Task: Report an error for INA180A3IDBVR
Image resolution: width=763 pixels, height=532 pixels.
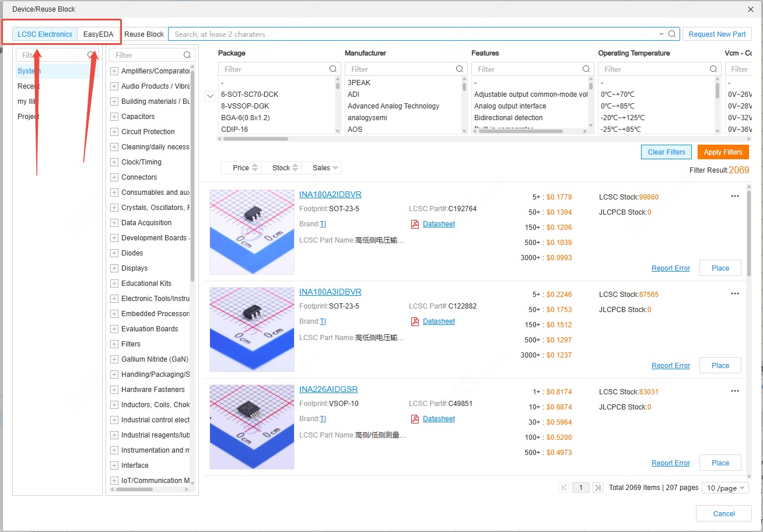Action: click(x=671, y=366)
